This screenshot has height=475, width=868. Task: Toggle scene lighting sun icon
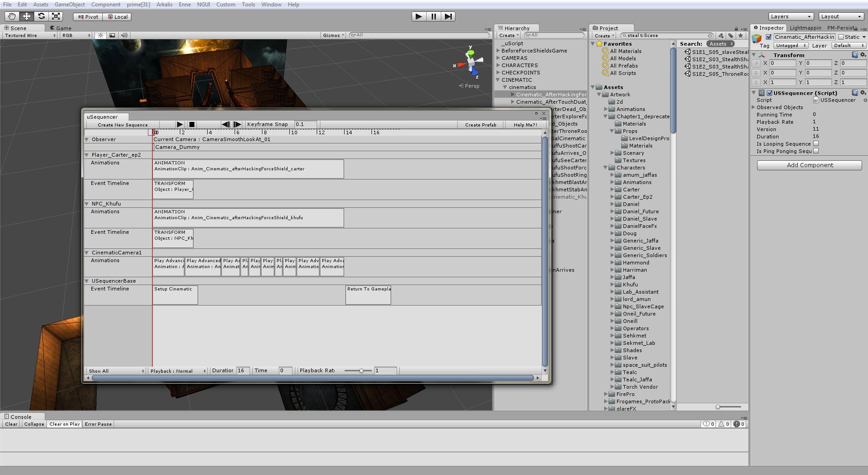click(x=100, y=35)
